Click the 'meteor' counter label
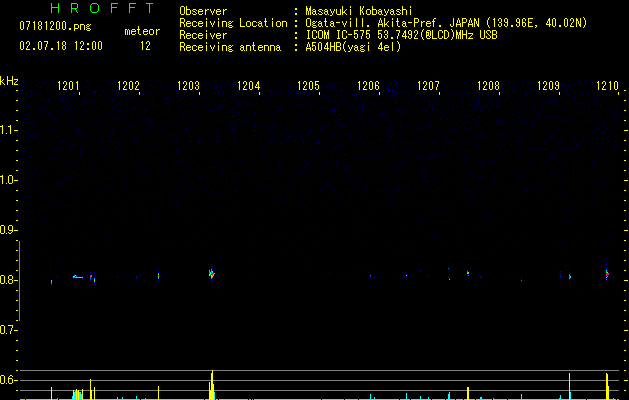This screenshot has height=400, width=629. [142, 31]
